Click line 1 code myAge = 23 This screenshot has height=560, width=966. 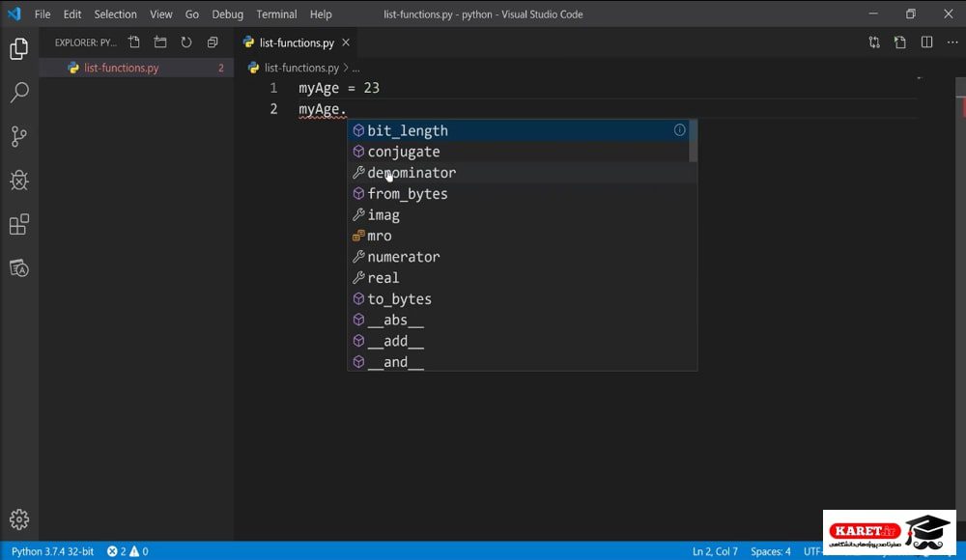pyautogui.click(x=339, y=88)
